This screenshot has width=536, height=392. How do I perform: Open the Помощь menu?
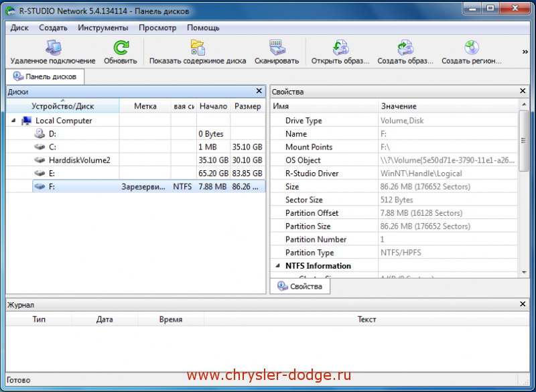[203, 27]
